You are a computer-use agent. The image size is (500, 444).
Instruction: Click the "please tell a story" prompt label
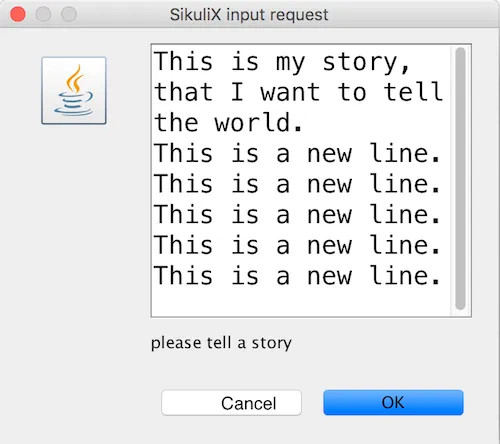pyautogui.click(x=221, y=343)
